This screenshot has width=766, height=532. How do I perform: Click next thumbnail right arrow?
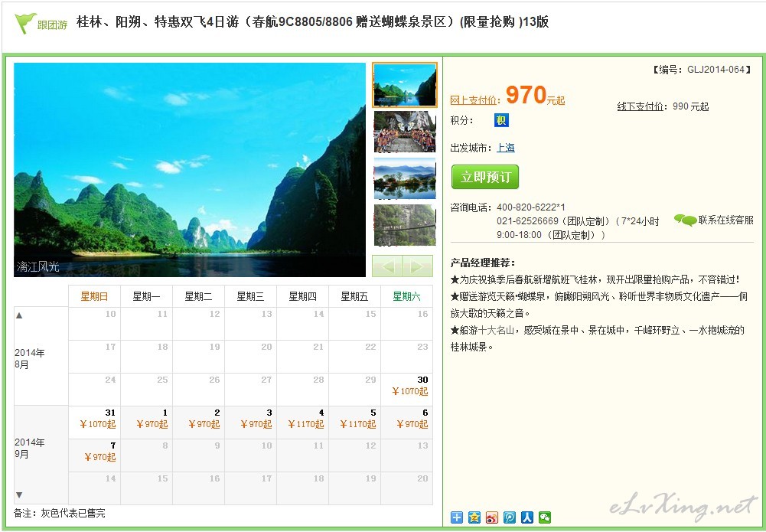418,266
